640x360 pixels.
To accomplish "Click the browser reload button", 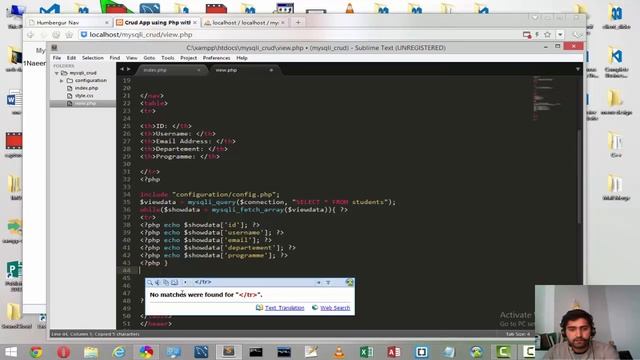I will tap(56, 35).
